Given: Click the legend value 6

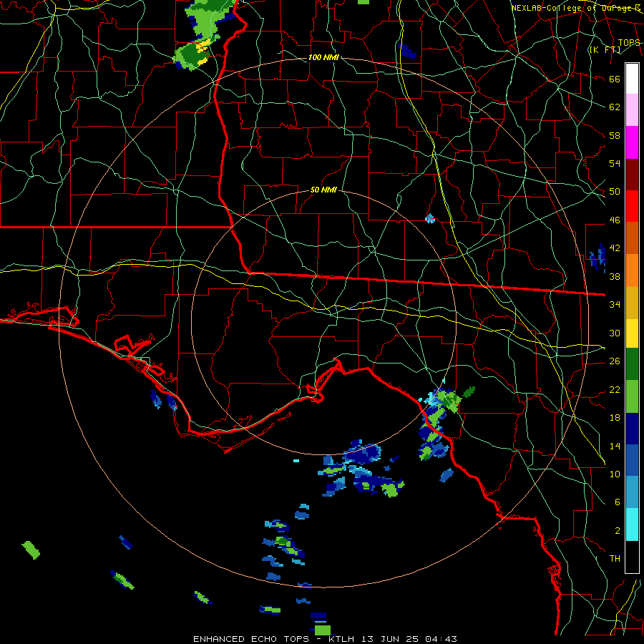Looking at the screenshot, I should click(x=617, y=502).
